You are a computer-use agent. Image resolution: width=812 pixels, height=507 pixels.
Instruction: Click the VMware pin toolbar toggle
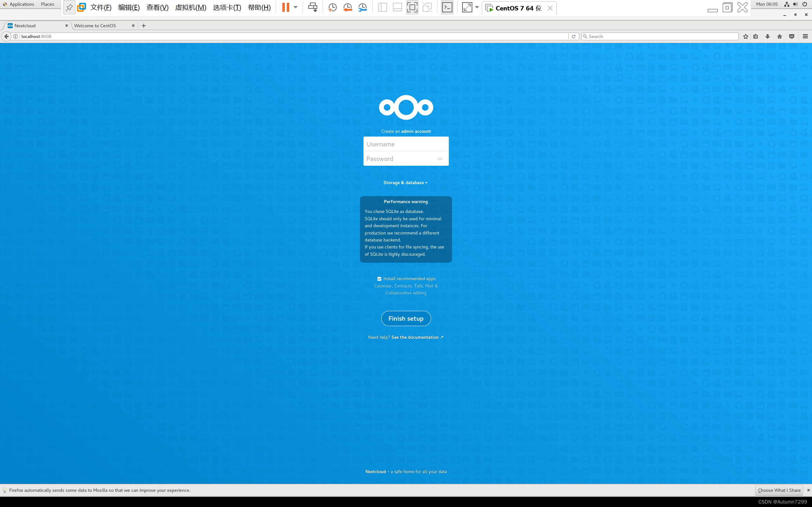coord(69,8)
